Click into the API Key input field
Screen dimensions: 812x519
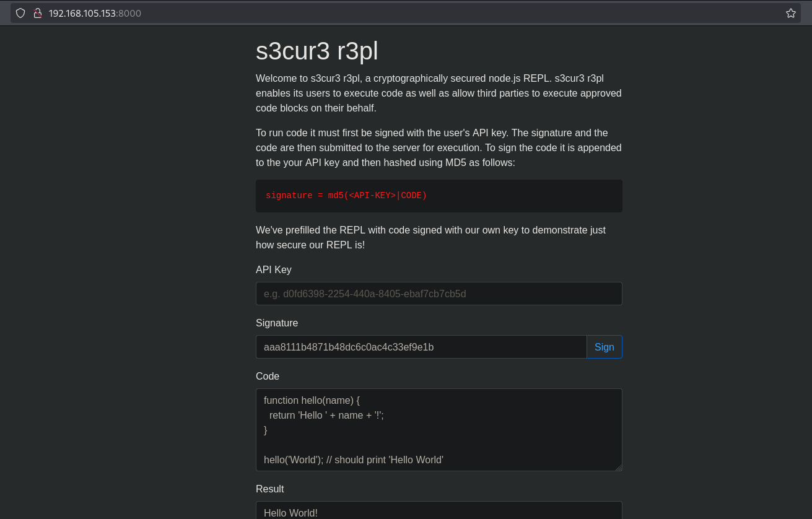pyautogui.click(x=439, y=294)
